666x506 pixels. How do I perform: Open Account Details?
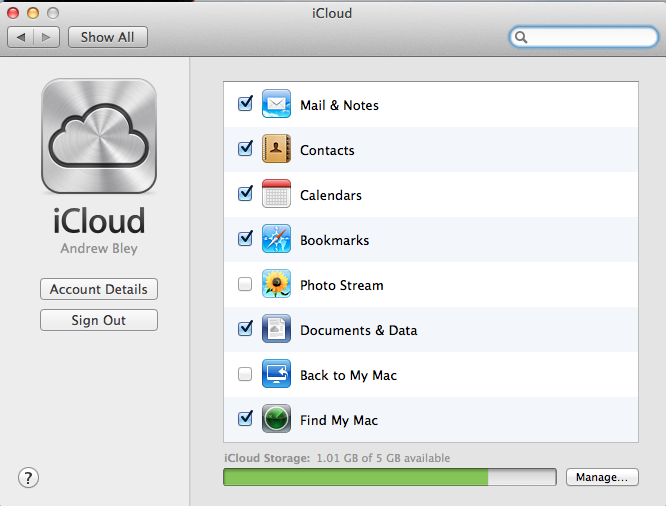click(99, 289)
